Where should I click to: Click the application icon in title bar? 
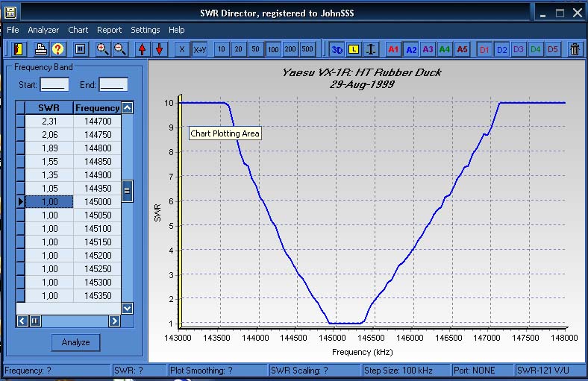click(10, 13)
